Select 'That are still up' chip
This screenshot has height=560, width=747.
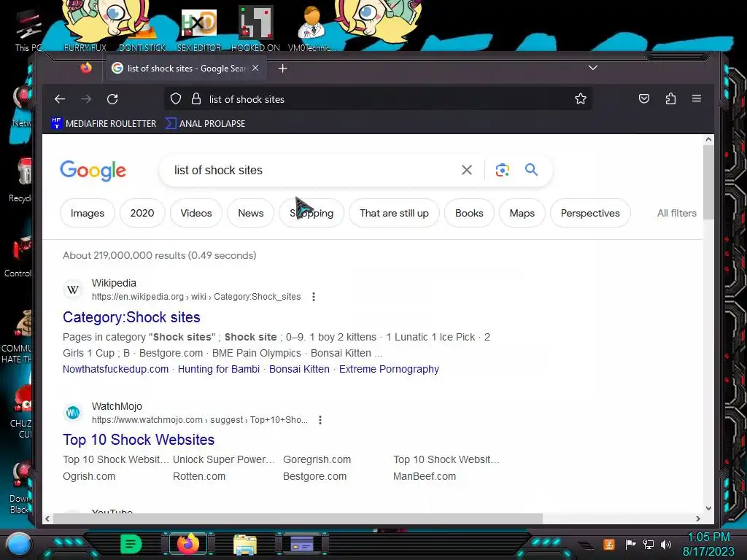click(x=394, y=213)
